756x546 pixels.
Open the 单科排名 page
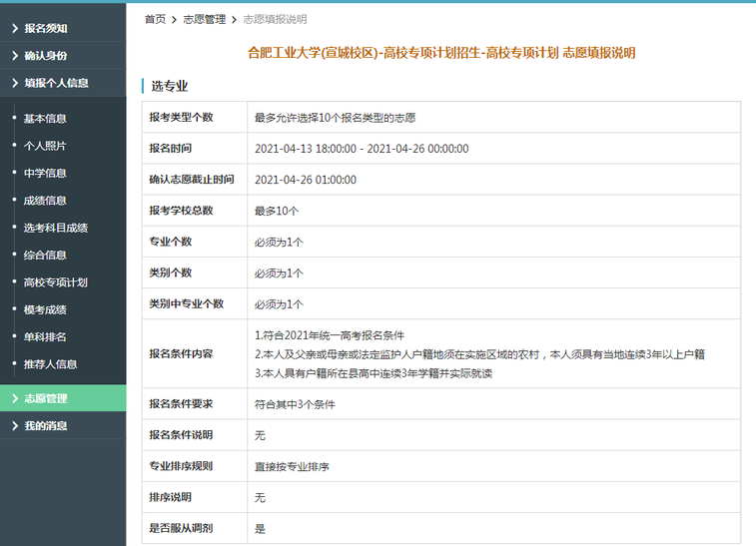[x=45, y=336]
